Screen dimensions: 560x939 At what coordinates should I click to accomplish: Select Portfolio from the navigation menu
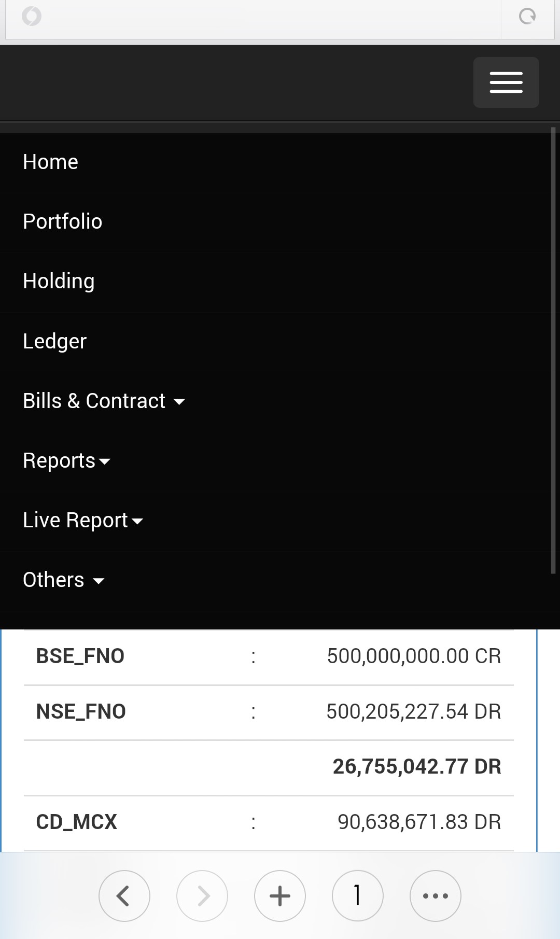63,221
